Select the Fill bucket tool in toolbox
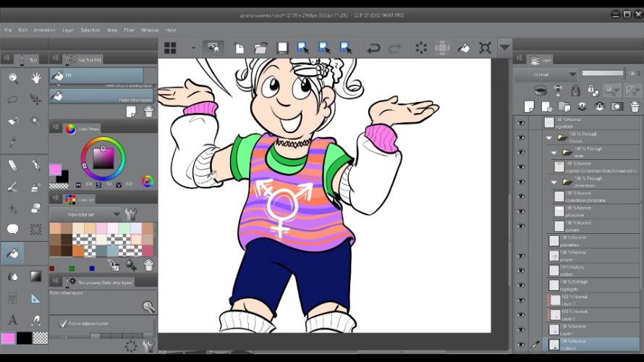 coord(13,253)
